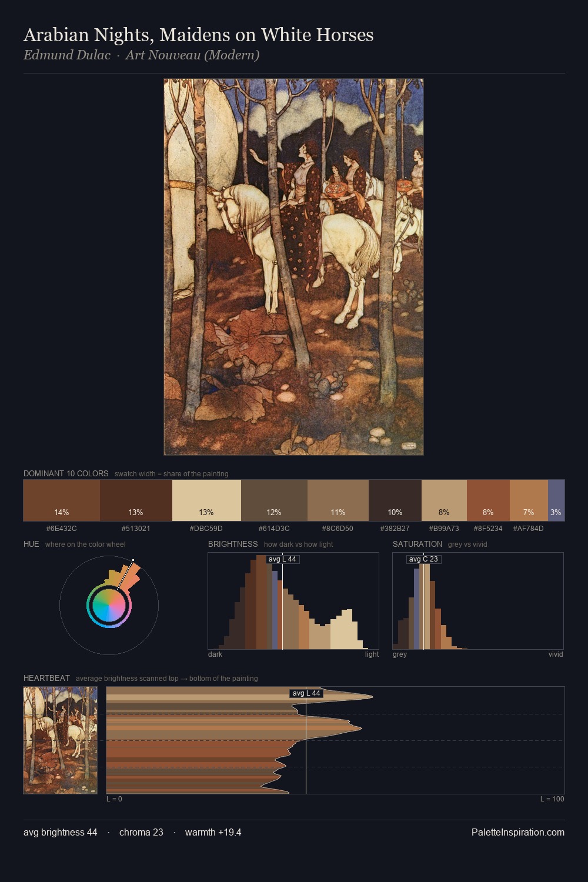Select the #513021 dark brown swatch
588x882 pixels.
tap(136, 500)
